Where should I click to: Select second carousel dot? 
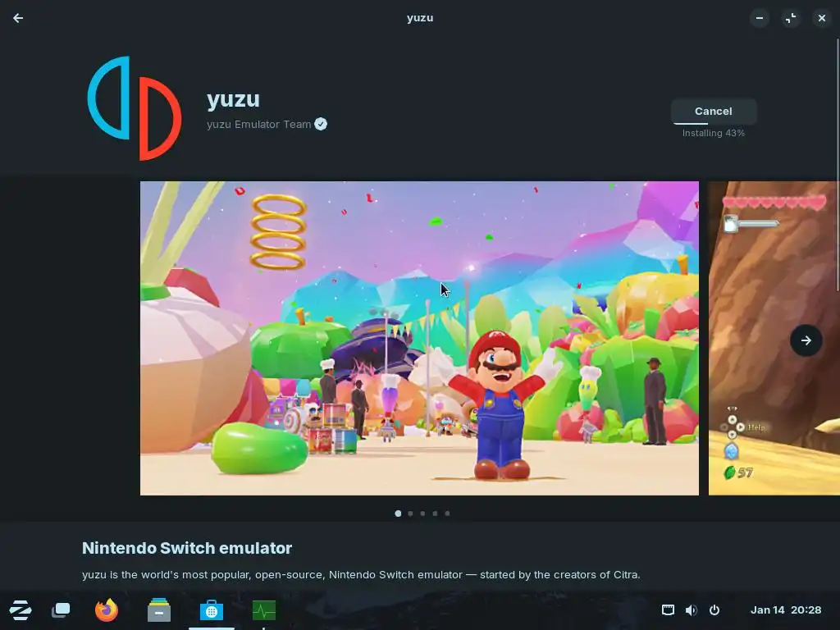410,514
